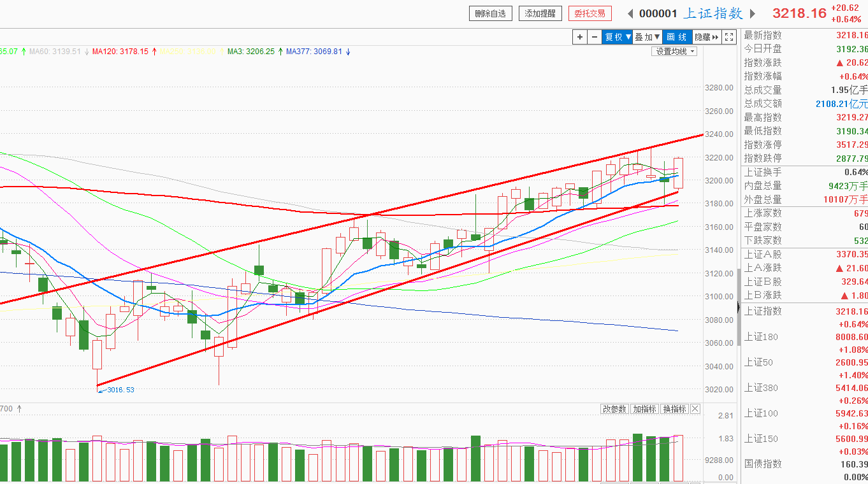Click 上涨家数 label
This screenshot has height=484, width=868.
(x=763, y=213)
